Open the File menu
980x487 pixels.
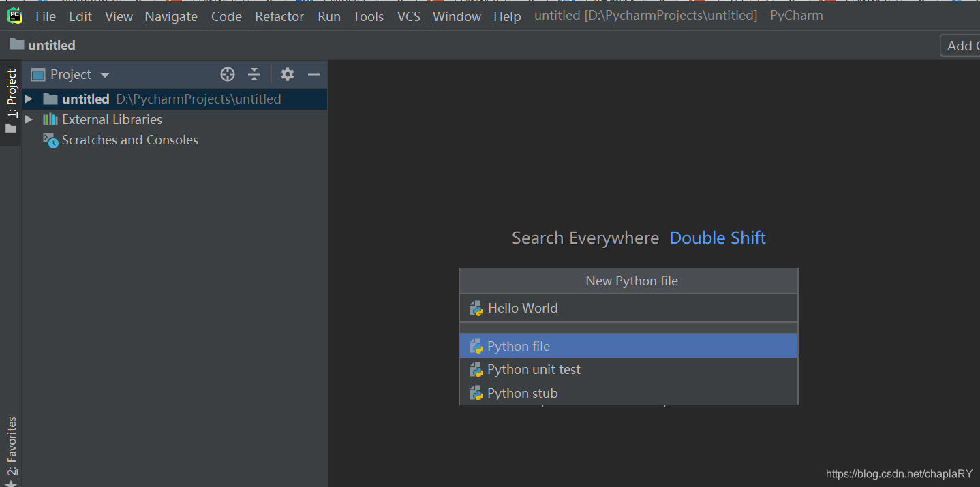[x=45, y=16]
